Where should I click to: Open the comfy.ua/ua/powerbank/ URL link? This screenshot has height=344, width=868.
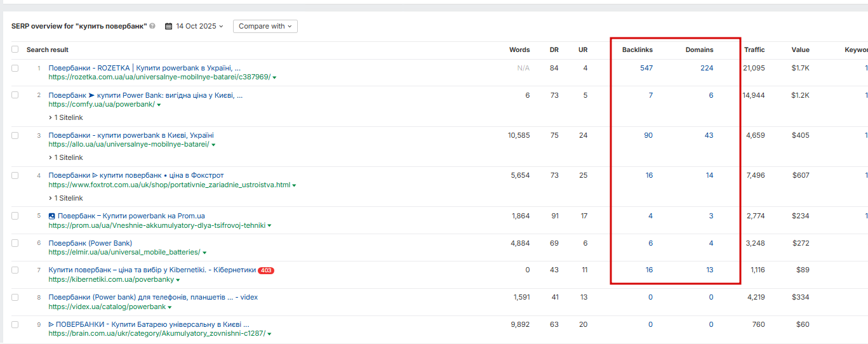click(102, 105)
